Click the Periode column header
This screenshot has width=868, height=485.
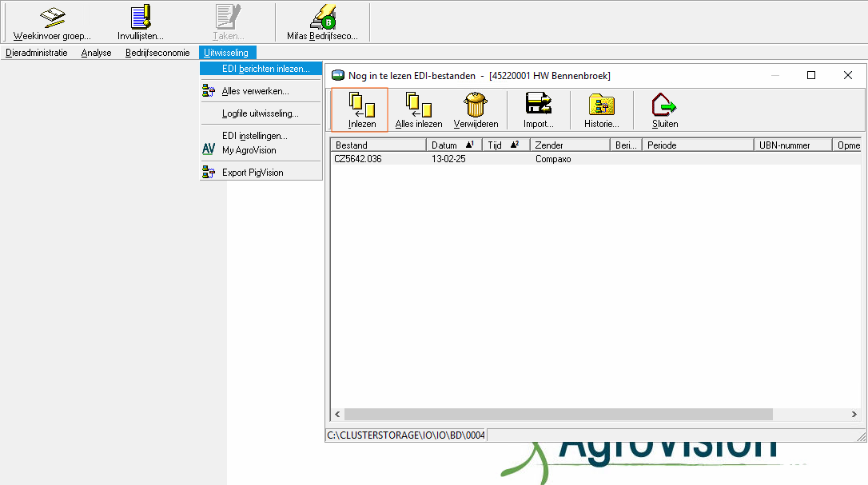tap(698, 145)
